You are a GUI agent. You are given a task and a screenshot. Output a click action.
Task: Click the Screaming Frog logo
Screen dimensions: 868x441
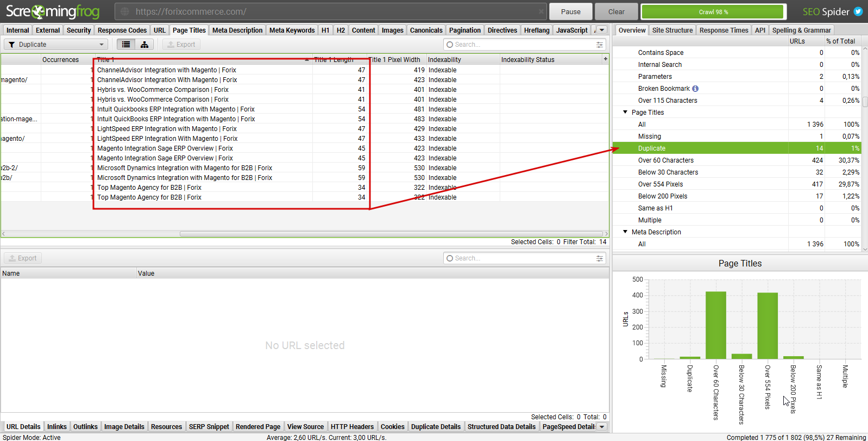53,11
